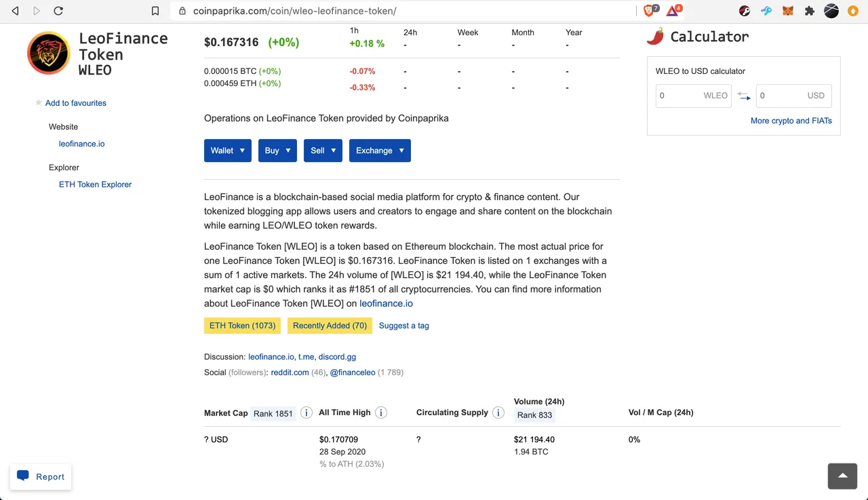Open t.me discussion link
868x500 pixels.
click(x=306, y=357)
